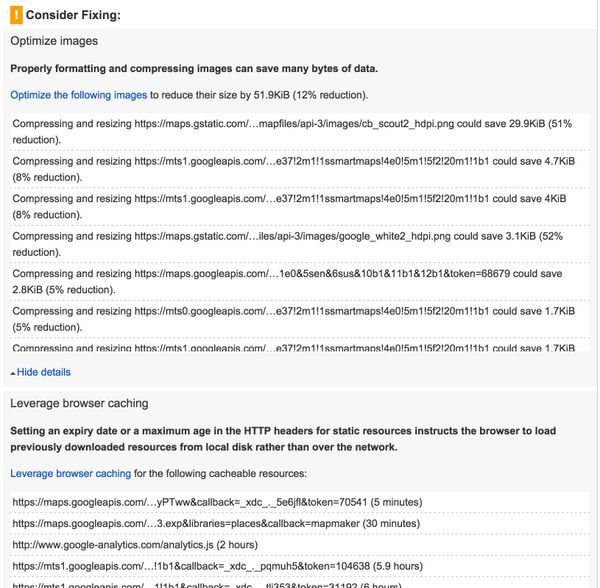Screen dimensions: 600x588
Task: Click the row that could save 4.7KiB
Action: click(290, 169)
